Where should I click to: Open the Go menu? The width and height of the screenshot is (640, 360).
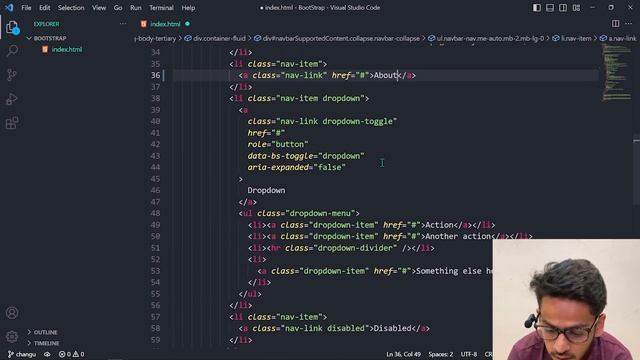(x=118, y=8)
